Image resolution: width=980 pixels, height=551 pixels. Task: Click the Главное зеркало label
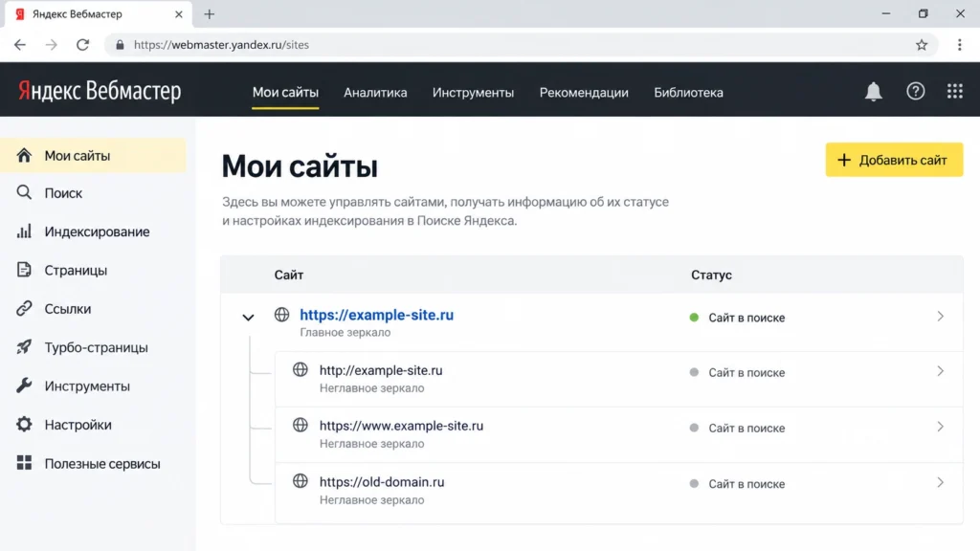pyautogui.click(x=345, y=332)
